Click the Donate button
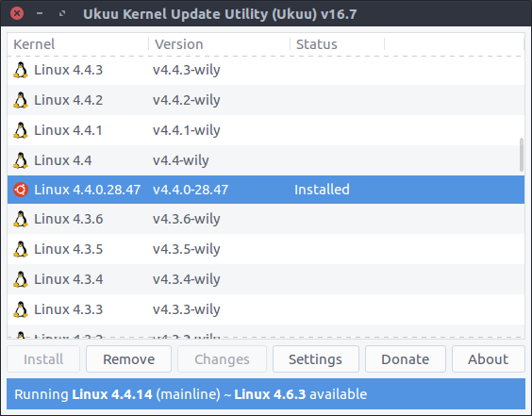Screen dimensions: 532x416 tap(405, 359)
